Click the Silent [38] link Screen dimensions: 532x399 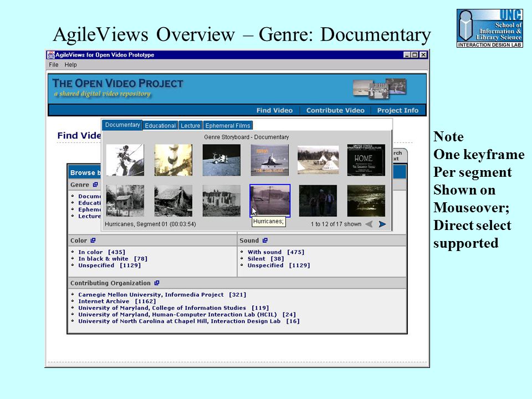pyautogui.click(x=265, y=259)
